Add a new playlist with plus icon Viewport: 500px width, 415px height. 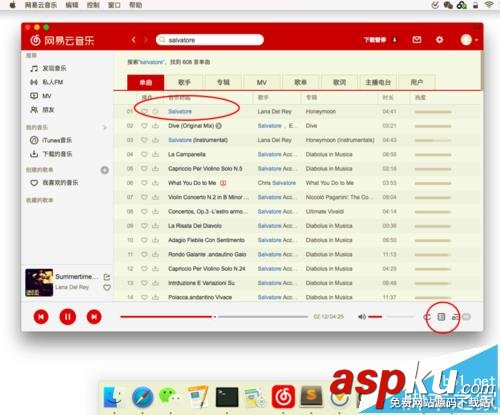105,170
